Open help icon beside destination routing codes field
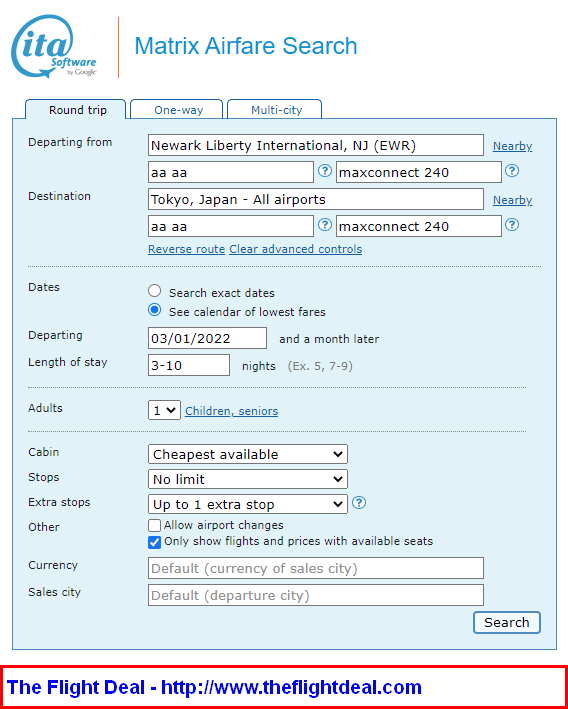Image resolution: width=568 pixels, height=709 pixels. [325, 225]
